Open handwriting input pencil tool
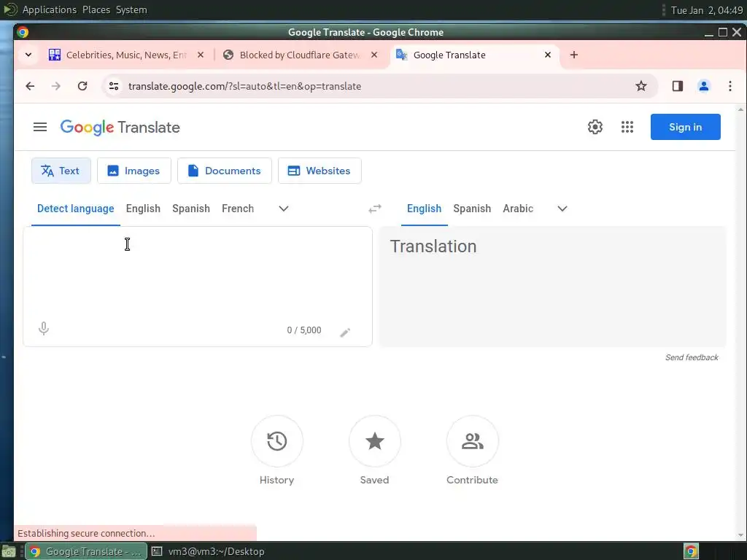747x560 pixels. (345, 332)
